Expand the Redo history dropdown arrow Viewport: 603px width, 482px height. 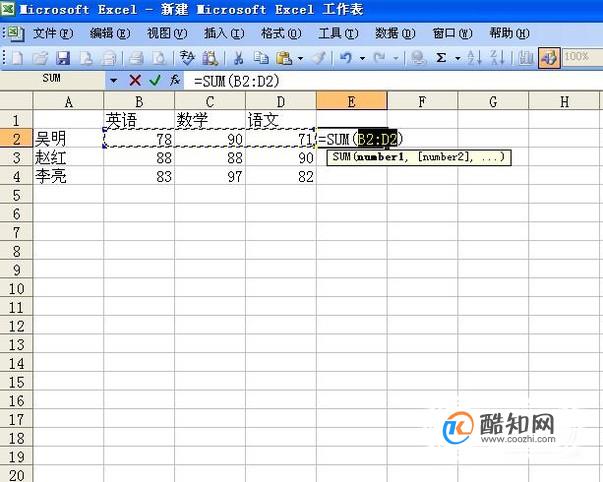(396, 59)
